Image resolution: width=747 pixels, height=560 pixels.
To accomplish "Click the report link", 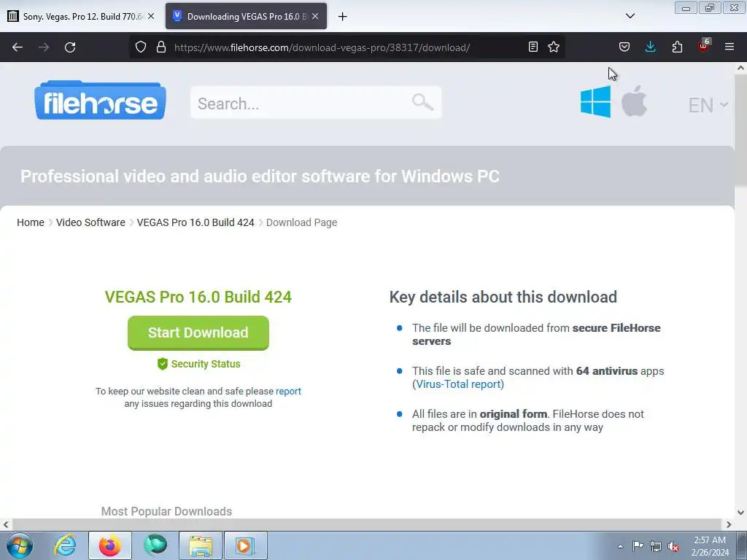I will coord(288,391).
